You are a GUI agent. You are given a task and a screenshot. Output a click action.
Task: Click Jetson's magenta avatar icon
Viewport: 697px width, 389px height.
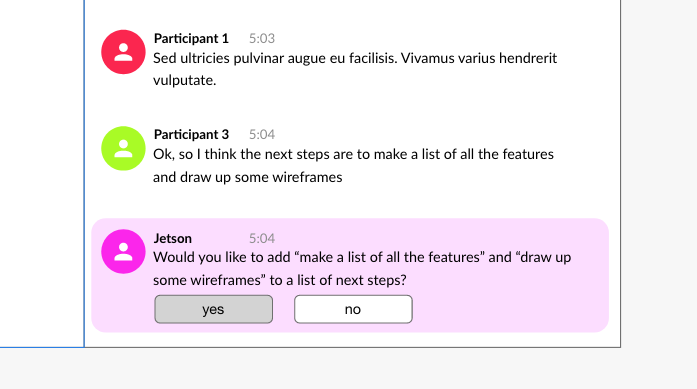point(123,252)
